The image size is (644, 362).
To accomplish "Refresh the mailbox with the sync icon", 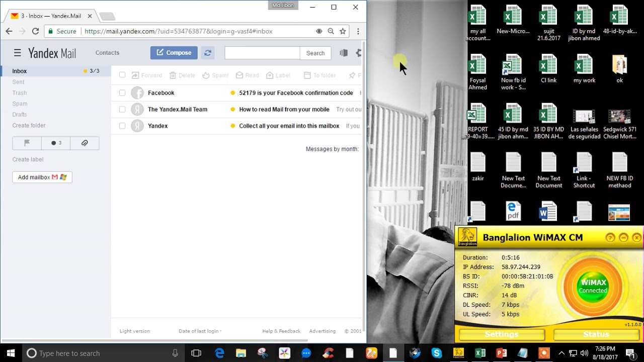I will pyautogui.click(x=207, y=53).
